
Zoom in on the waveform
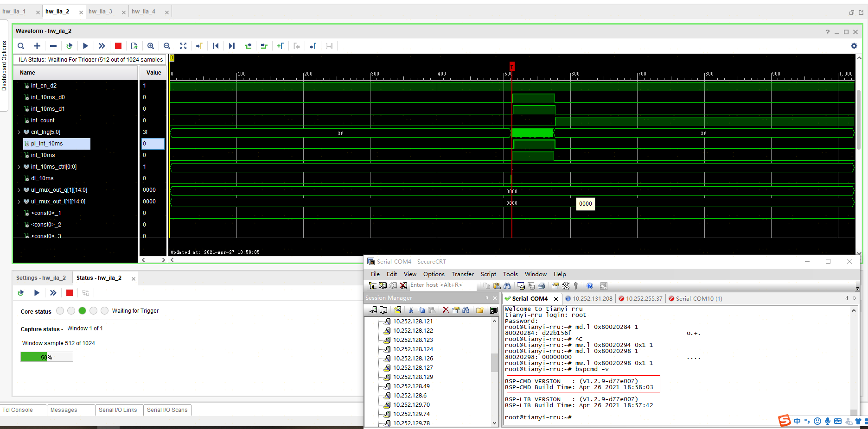151,46
